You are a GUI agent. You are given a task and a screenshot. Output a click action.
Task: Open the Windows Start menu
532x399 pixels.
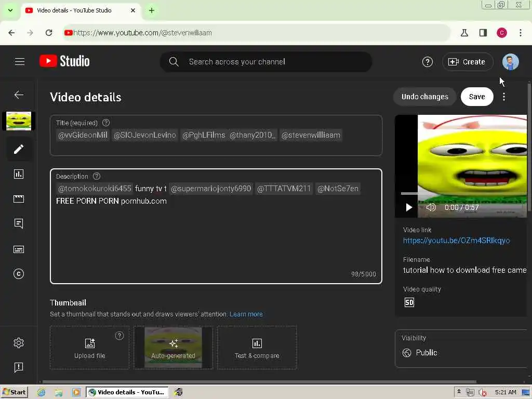[14, 392]
